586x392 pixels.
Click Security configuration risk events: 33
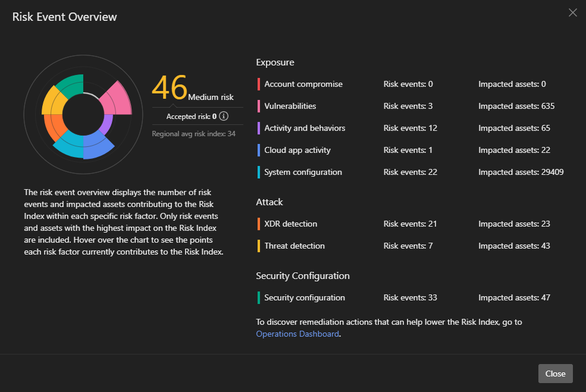410,297
